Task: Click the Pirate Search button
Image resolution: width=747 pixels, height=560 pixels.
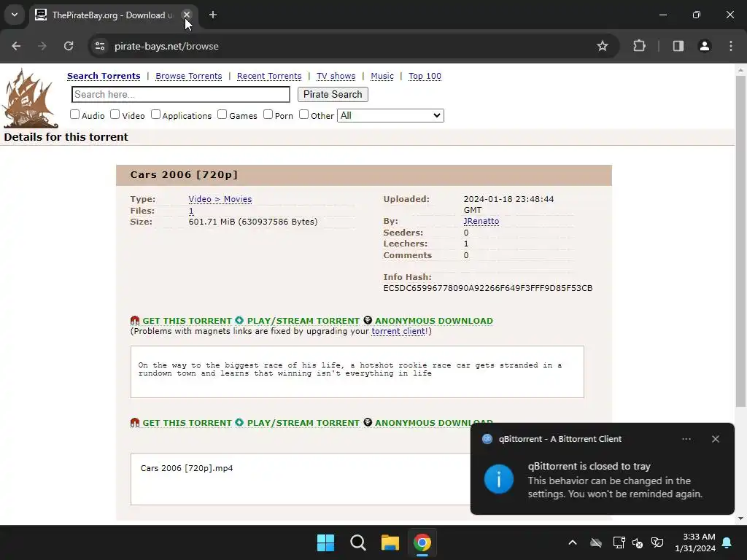Action: click(x=333, y=94)
